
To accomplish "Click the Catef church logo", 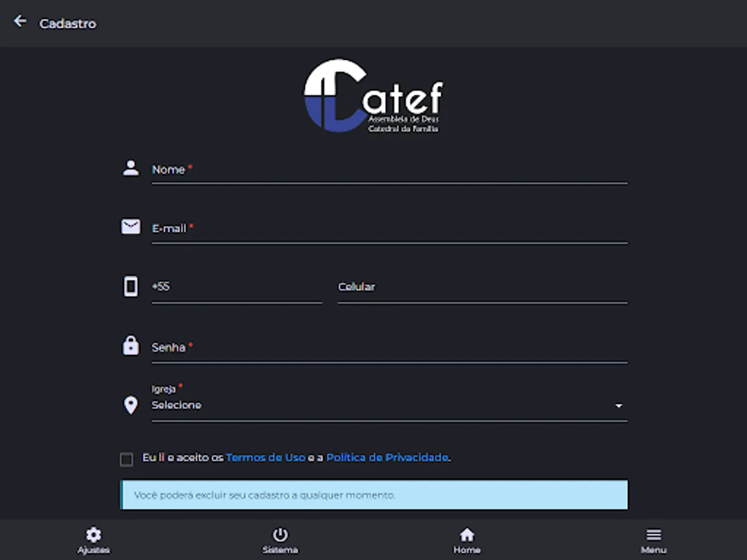I will [374, 96].
